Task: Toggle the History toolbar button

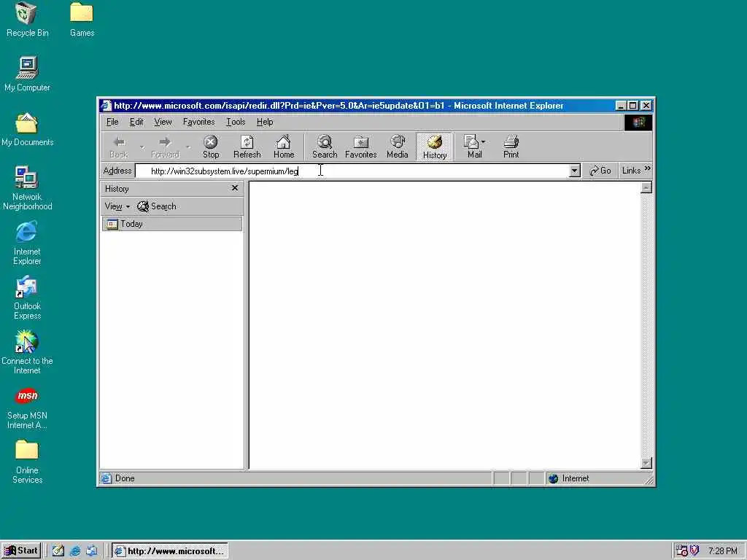Action: tap(435, 147)
